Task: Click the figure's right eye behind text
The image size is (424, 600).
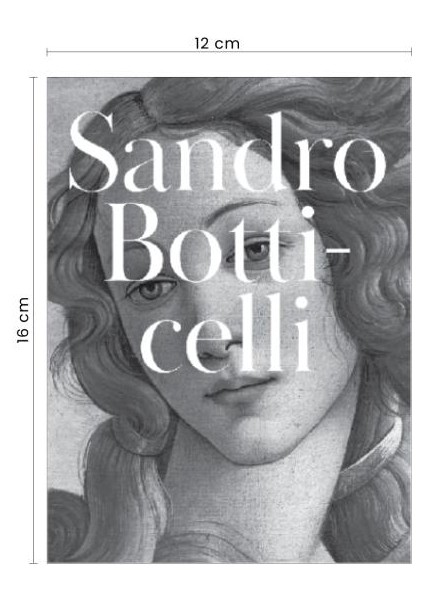Action: coord(256,251)
